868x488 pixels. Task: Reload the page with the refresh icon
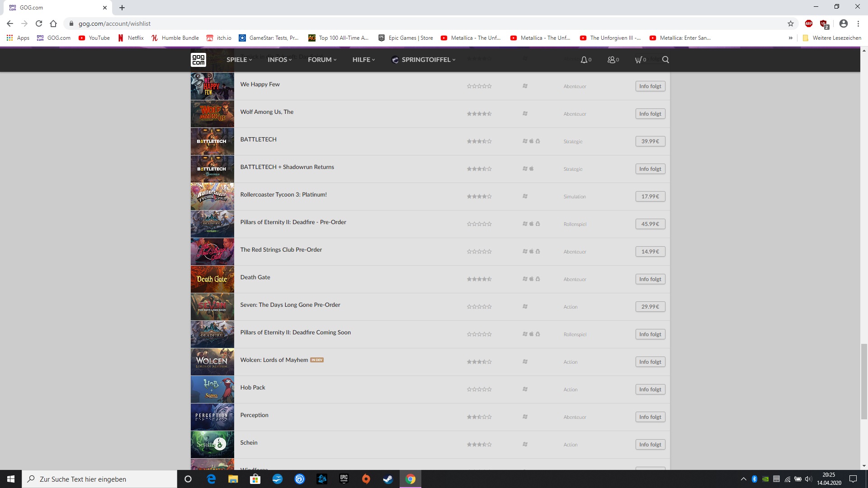pos(39,23)
